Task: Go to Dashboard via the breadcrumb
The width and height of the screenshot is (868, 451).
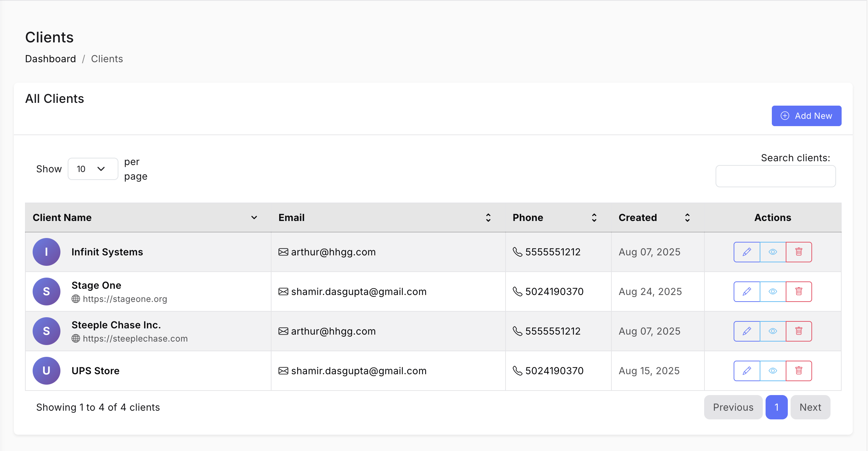Action: tap(50, 59)
